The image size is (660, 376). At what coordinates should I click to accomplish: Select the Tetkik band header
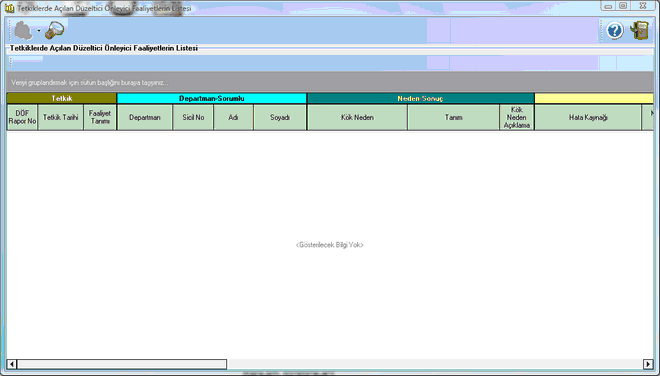coord(62,99)
